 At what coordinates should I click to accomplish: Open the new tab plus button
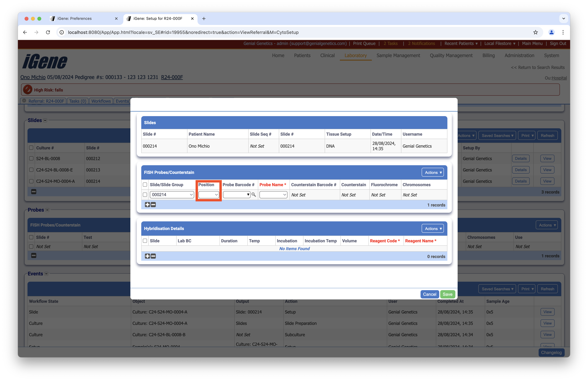pos(204,19)
